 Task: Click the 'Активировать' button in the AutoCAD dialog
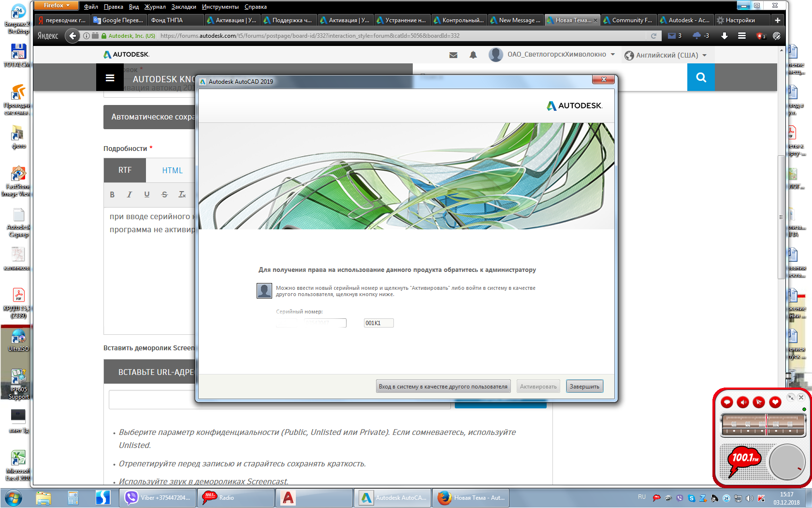(538, 387)
